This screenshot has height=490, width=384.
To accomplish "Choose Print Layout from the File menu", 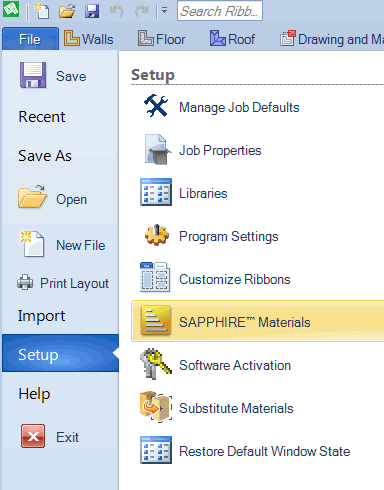I will [x=63, y=283].
